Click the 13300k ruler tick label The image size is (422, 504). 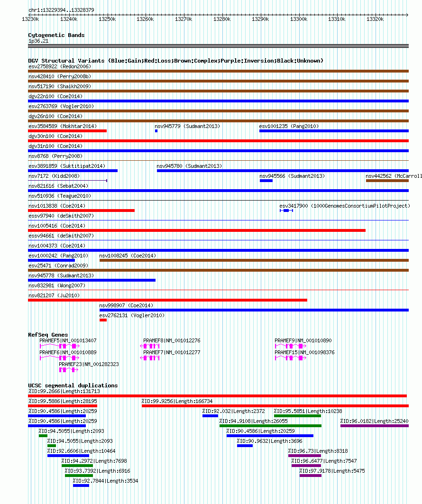(x=299, y=19)
